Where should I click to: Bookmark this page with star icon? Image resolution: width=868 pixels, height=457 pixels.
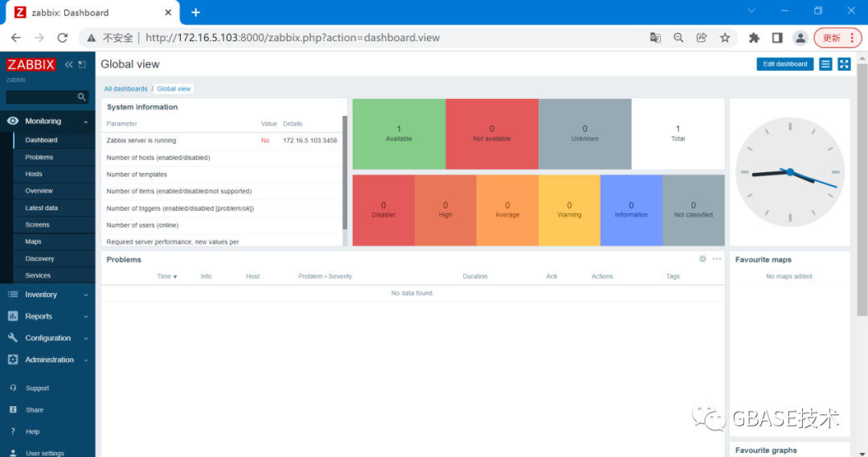coord(725,38)
